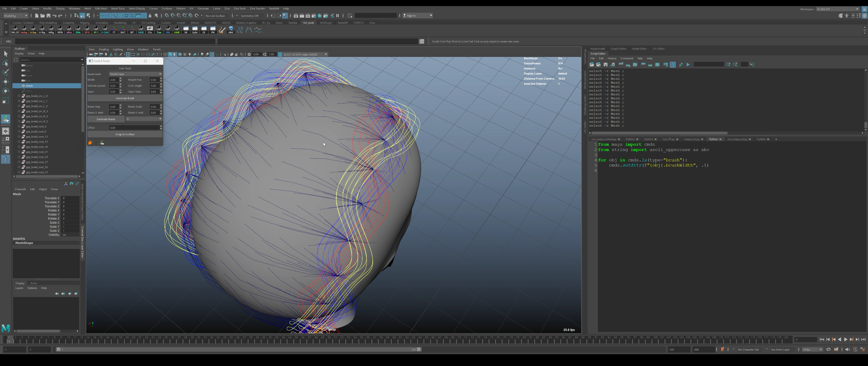Execute the script with the Script Editor play icon
Image resolution: width=868 pixels, height=366 pixels.
click(688, 64)
